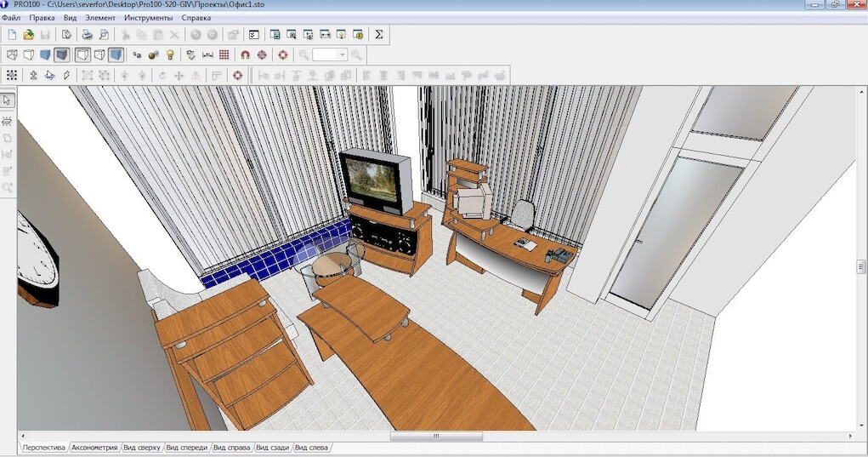Click the red lifebuoy centering icon in third toolbar
Image resolution: width=868 pixels, height=457 pixels.
(x=237, y=76)
